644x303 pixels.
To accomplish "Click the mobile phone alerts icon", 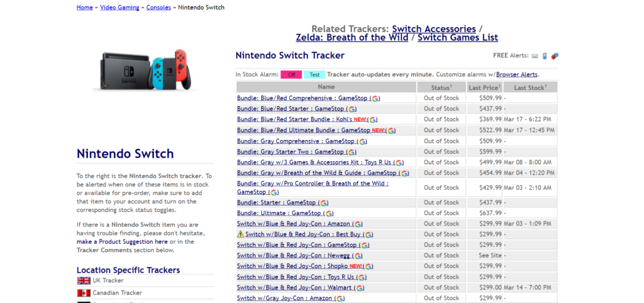I will tap(545, 56).
